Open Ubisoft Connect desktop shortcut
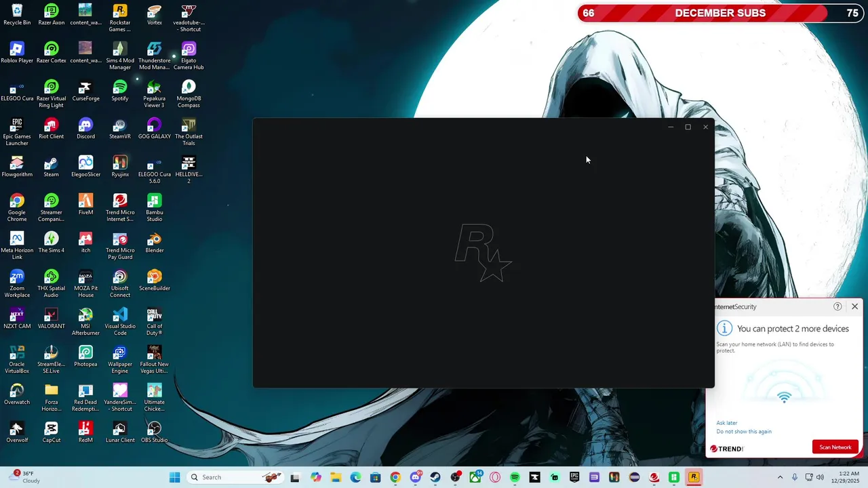 pyautogui.click(x=120, y=283)
